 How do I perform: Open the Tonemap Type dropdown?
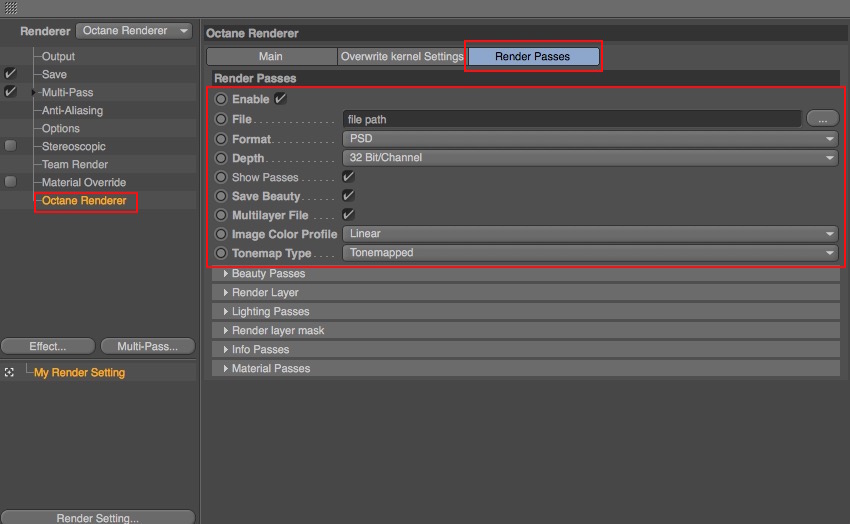[x=590, y=253]
